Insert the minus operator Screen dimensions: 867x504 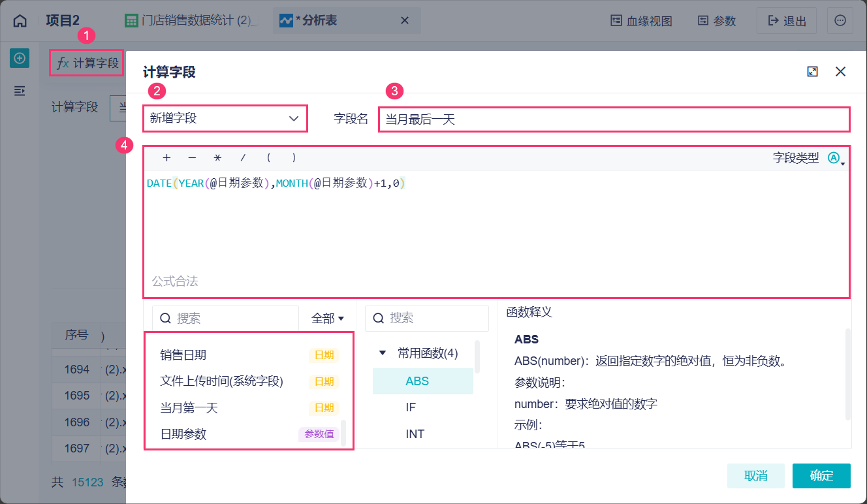[192, 157]
